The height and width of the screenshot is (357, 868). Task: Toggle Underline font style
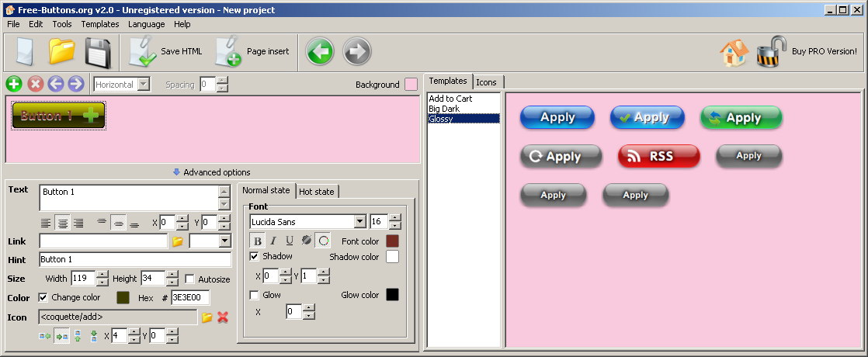290,241
